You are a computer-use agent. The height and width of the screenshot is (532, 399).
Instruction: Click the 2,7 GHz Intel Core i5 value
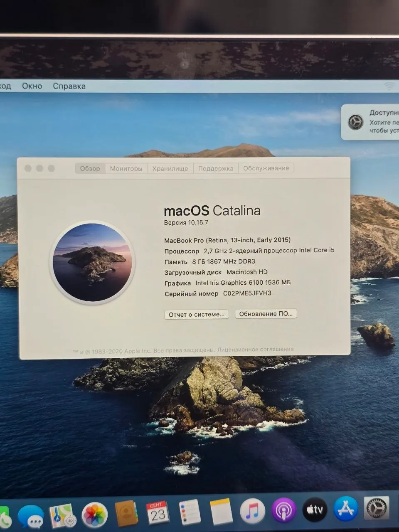pos(269,251)
